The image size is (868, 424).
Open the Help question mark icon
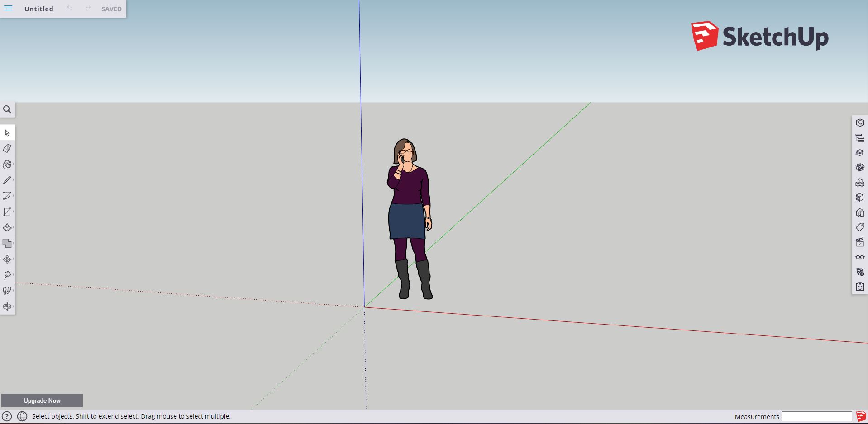[x=7, y=416]
